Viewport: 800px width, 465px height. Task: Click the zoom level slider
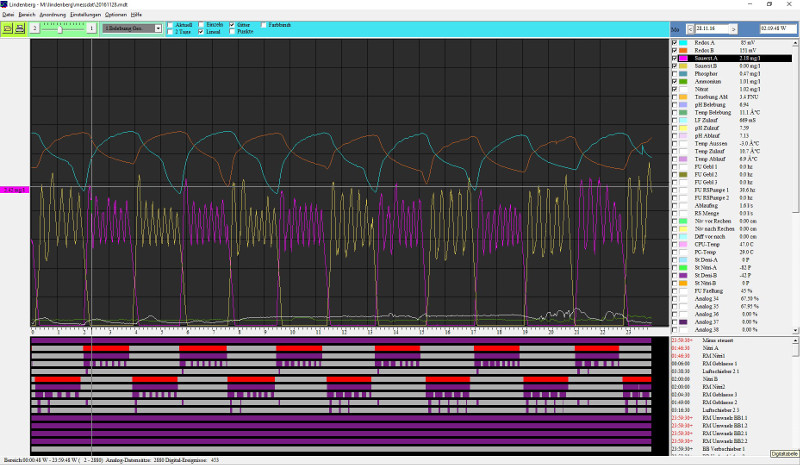pyautogui.click(x=60, y=29)
